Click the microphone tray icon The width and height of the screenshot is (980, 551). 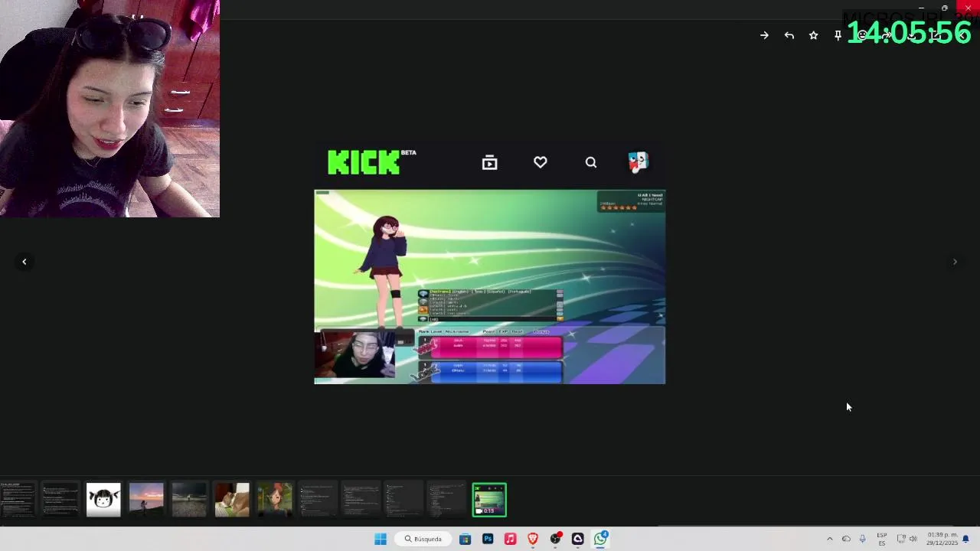click(x=862, y=539)
